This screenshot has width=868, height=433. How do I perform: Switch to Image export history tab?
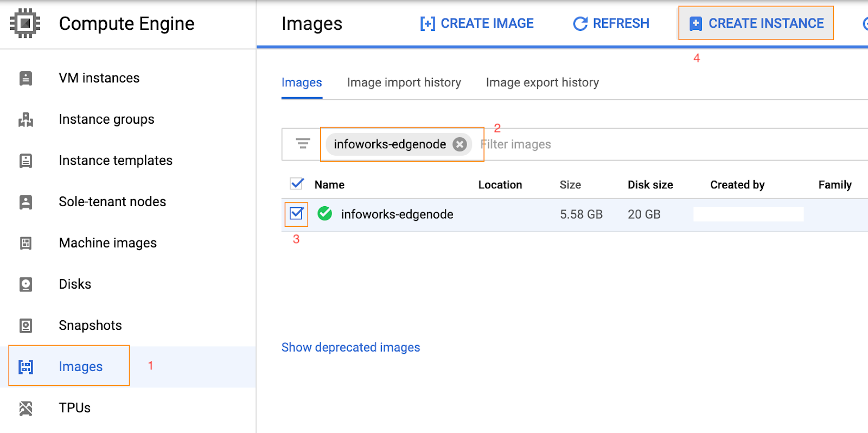[x=542, y=82]
